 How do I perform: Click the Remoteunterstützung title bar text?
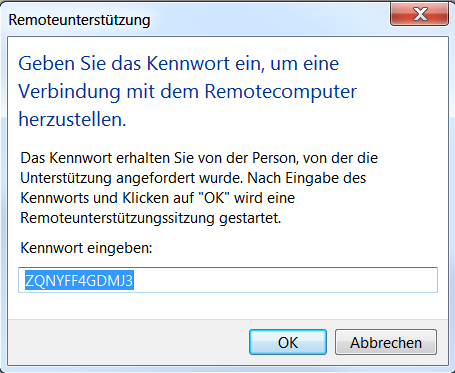[79, 20]
